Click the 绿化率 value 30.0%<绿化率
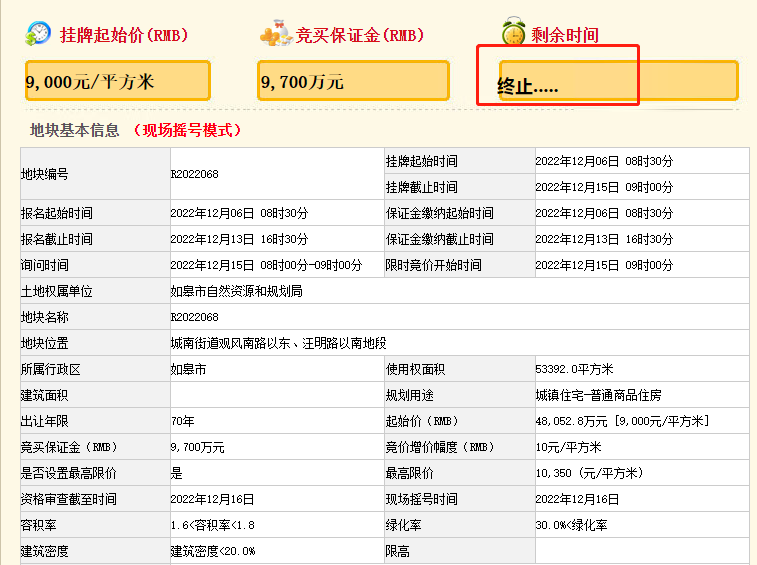 [571, 525]
